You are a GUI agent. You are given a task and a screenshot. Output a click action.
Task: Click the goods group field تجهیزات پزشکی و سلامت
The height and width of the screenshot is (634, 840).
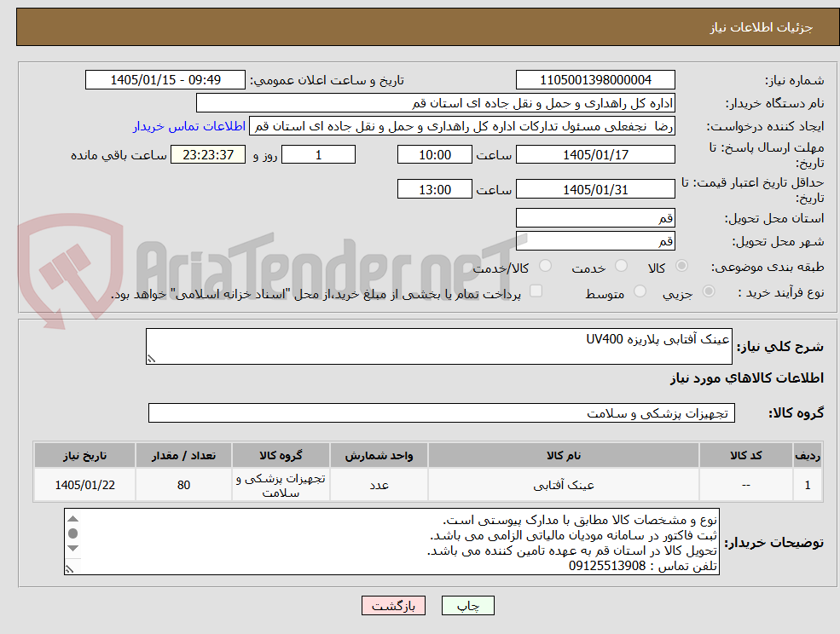(x=442, y=412)
